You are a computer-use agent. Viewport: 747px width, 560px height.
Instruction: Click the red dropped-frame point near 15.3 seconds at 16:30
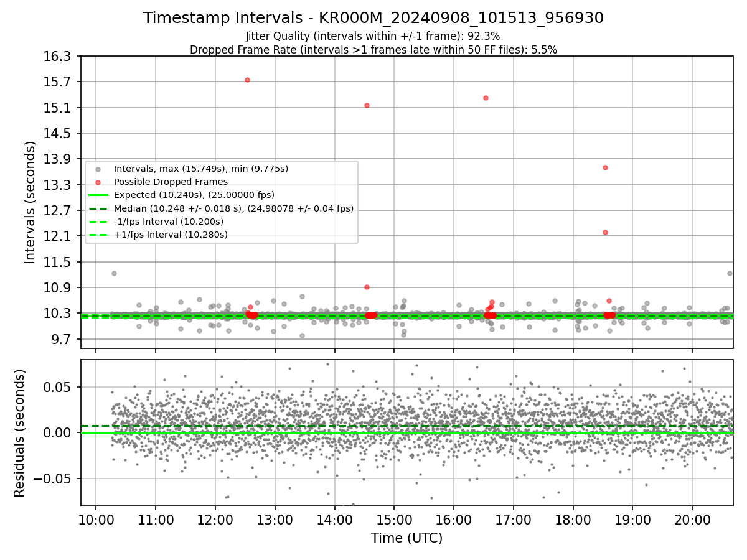tap(486, 98)
